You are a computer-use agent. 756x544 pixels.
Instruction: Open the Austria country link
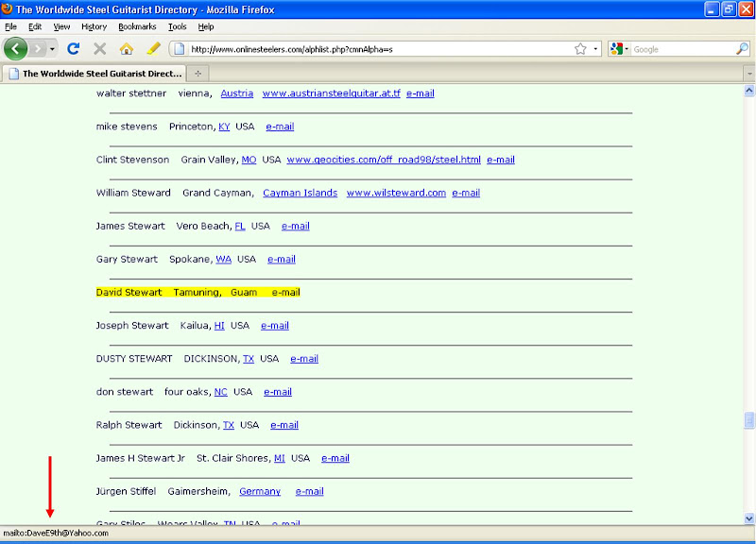click(x=237, y=93)
